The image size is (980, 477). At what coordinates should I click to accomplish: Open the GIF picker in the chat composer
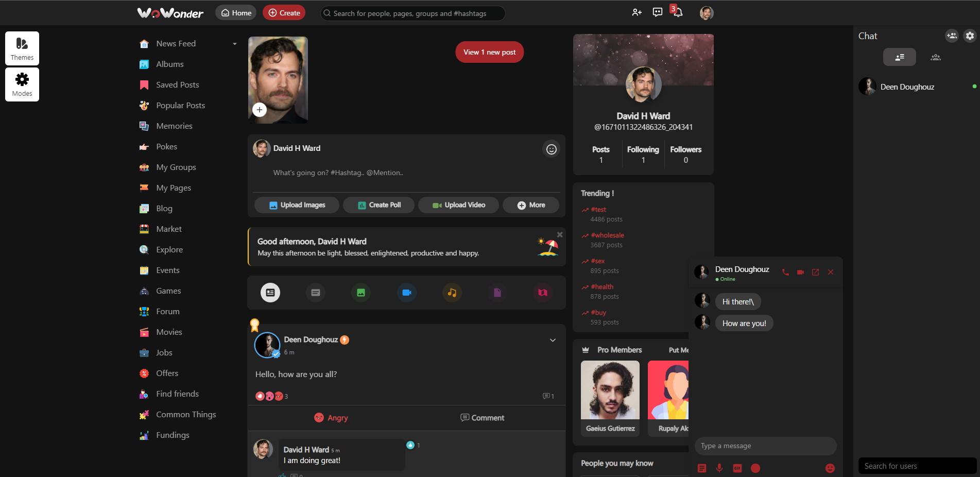(737, 468)
